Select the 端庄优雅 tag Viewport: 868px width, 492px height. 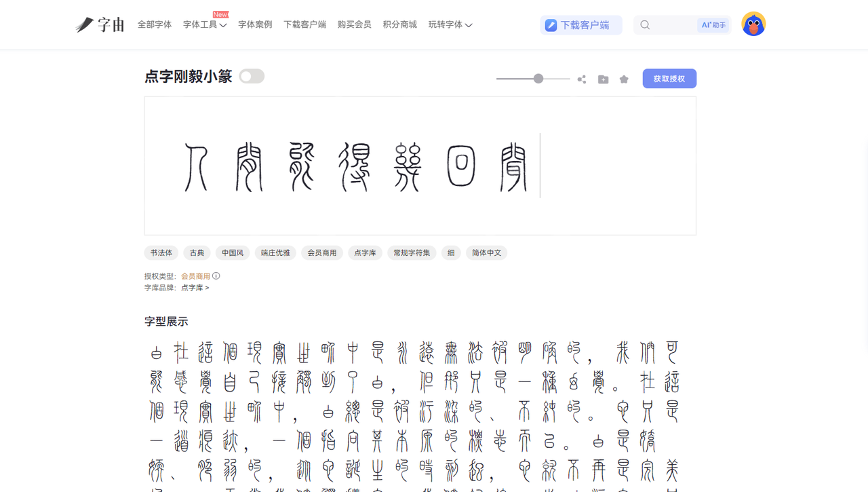click(x=275, y=253)
